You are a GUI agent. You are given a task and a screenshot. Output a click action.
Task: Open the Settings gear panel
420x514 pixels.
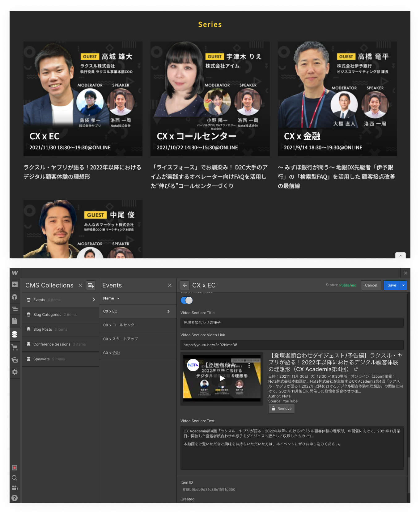click(15, 372)
